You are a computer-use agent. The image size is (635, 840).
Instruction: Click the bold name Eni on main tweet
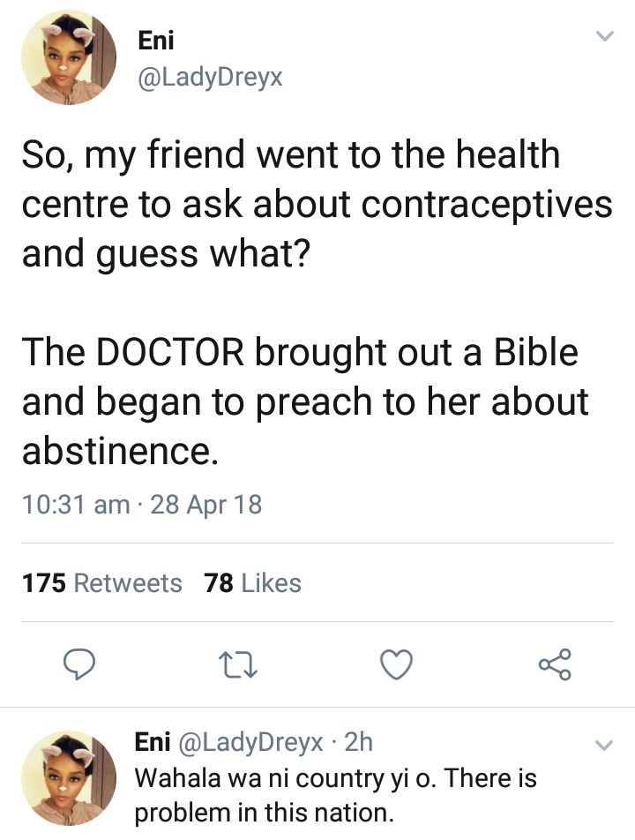[156, 40]
